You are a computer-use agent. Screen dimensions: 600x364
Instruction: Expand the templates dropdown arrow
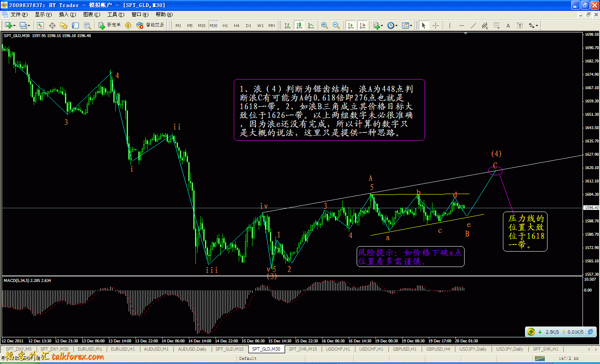pyautogui.click(x=411, y=25)
